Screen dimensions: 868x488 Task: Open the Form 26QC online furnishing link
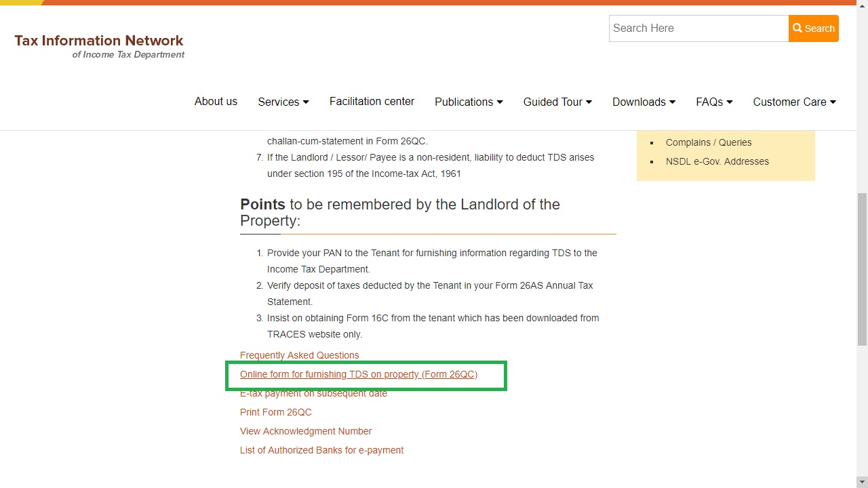pyautogui.click(x=358, y=374)
